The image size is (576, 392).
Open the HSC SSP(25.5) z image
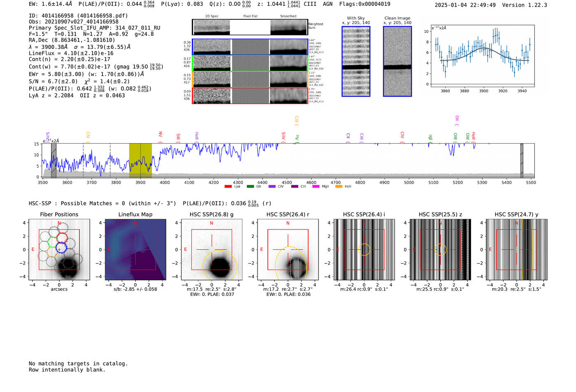440,250
